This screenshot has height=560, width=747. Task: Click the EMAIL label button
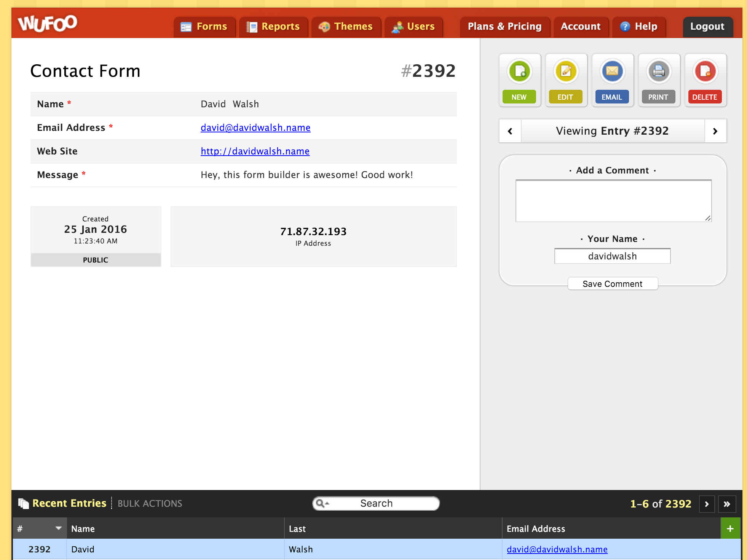point(612,97)
